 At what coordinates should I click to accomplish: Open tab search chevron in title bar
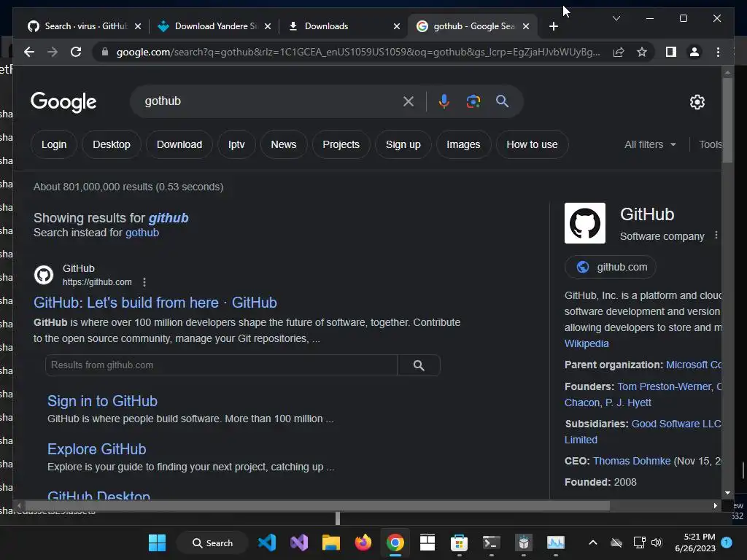616,18
